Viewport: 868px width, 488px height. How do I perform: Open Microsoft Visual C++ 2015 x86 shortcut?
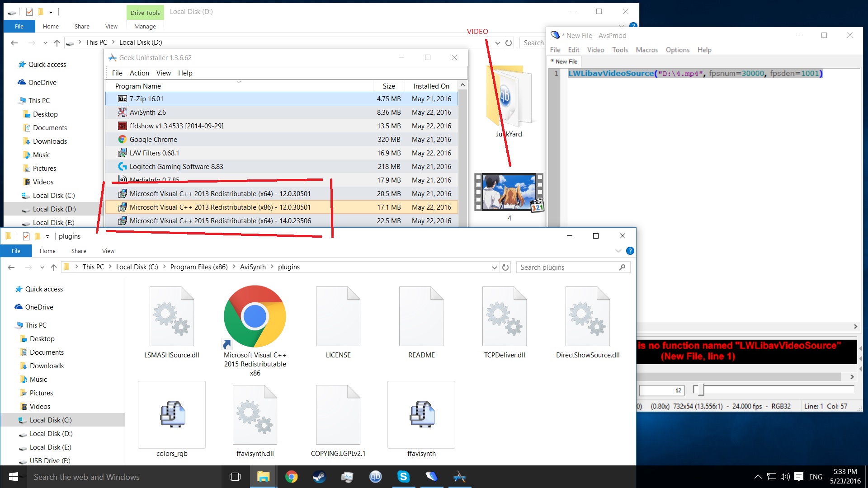click(255, 316)
